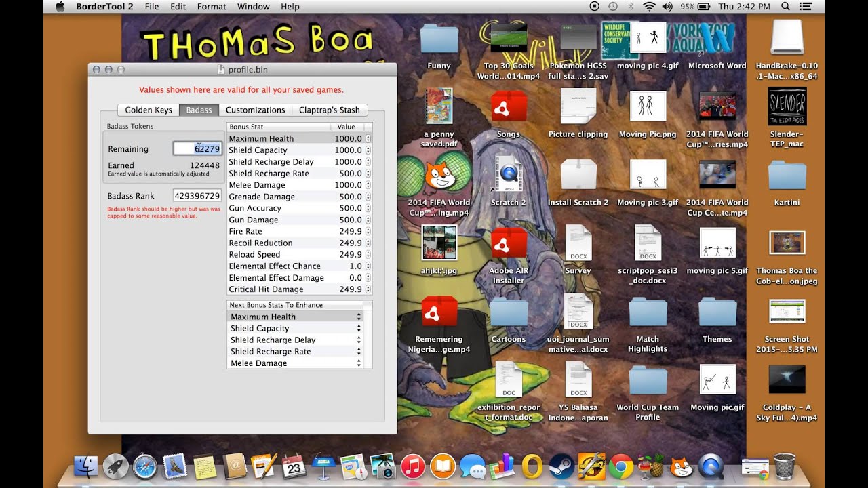Open Safari compass icon in the Dock
The width and height of the screenshot is (868, 488).
(145, 466)
